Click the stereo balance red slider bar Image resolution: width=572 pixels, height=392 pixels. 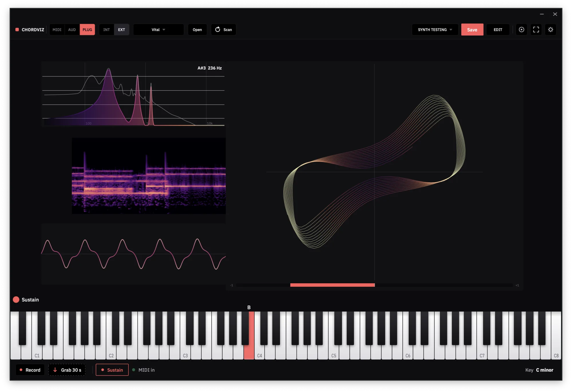pyautogui.click(x=332, y=285)
